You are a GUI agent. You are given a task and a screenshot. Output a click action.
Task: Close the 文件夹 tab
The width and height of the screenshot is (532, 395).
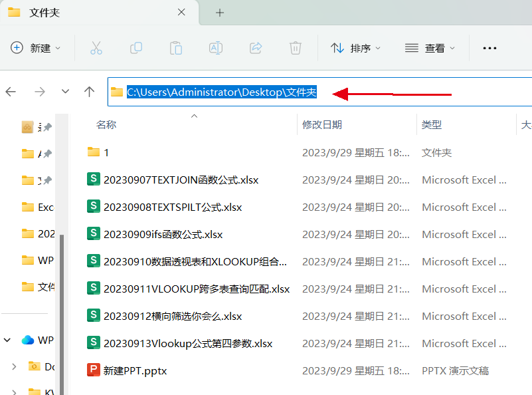(181, 13)
